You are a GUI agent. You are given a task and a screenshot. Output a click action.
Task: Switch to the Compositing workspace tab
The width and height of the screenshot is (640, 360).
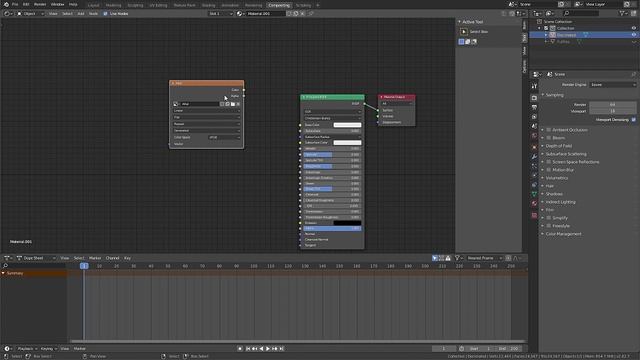point(279,5)
